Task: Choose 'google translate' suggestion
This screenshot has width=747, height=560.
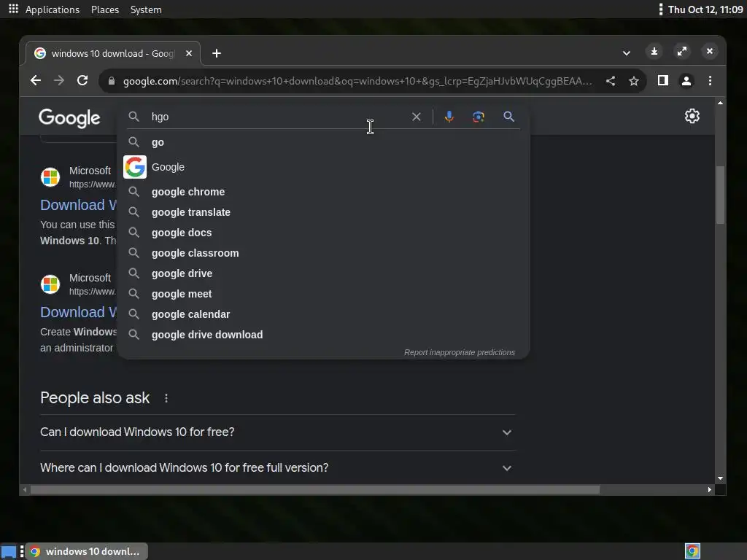Action: pyautogui.click(x=323, y=212)
